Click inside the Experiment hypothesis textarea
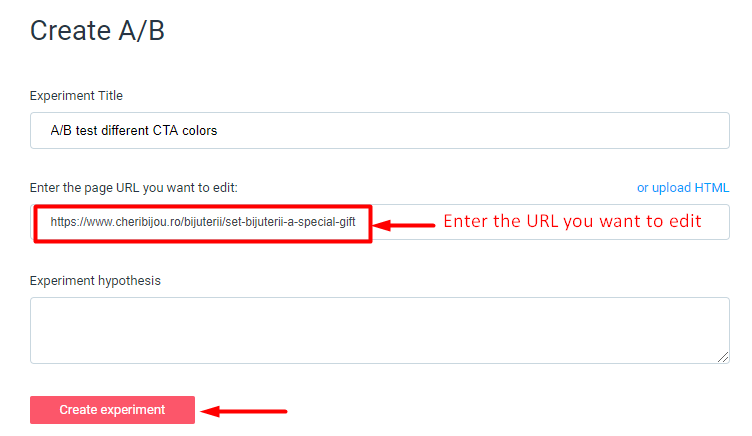Screen dimensions: 752x436 (x=380, y=330)
